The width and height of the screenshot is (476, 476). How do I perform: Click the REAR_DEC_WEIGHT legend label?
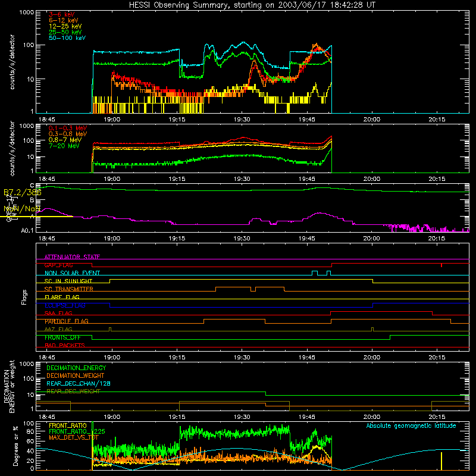click(x=73, y=392)
